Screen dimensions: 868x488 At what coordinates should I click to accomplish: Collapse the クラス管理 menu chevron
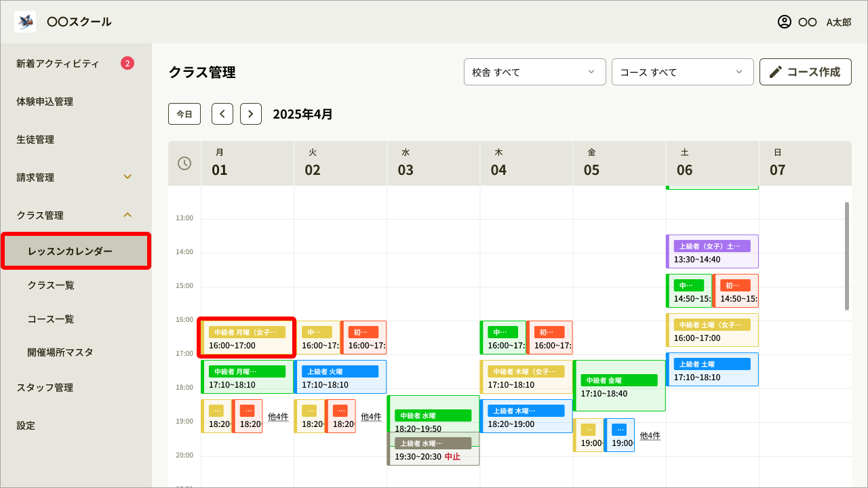tap(127, 215)
